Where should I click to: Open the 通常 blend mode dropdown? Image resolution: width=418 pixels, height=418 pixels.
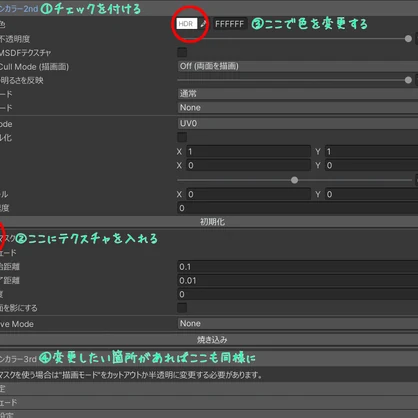297,94
